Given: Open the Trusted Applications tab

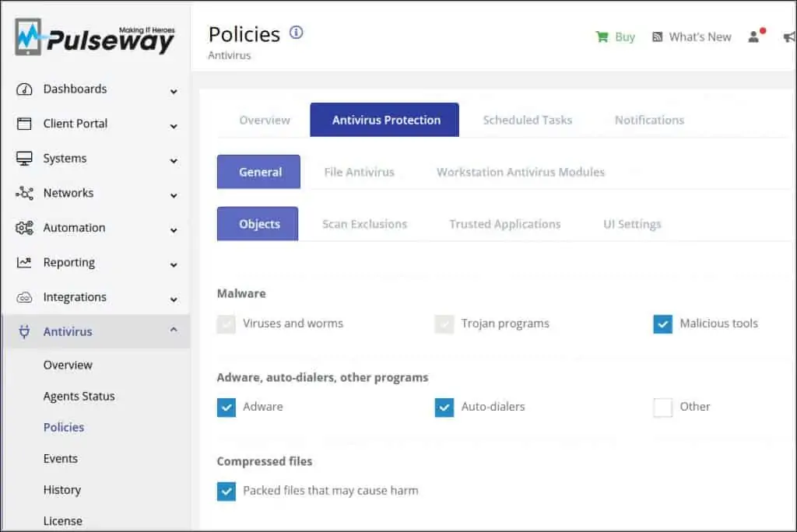Looking at the screenshot, I should (504, 223).
